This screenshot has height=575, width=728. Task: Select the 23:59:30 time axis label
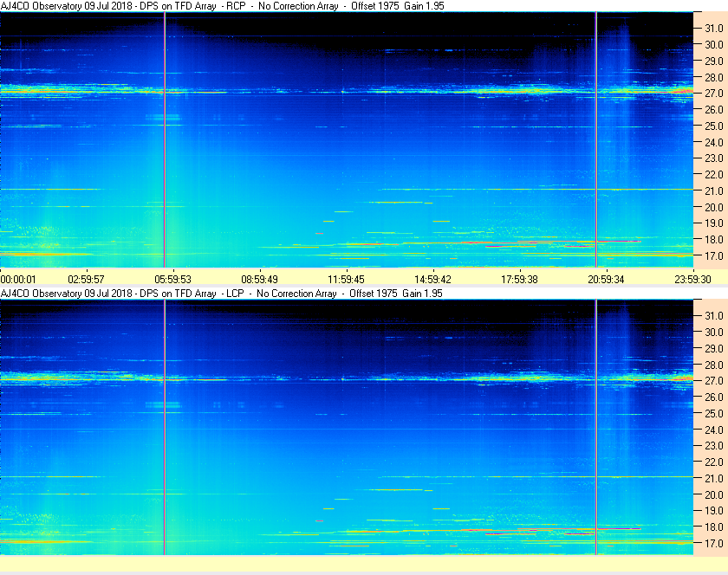coord(692,280)
